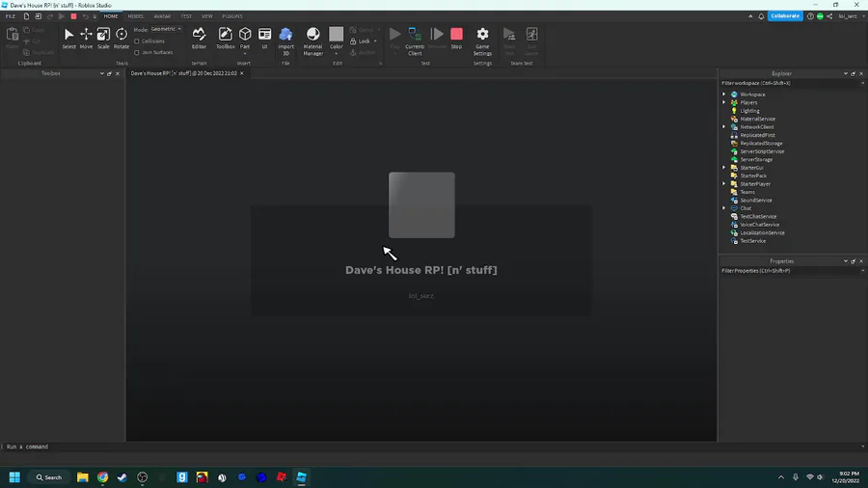Activate the Move tool
Screen dimensions: 868x488
point(86,39)
